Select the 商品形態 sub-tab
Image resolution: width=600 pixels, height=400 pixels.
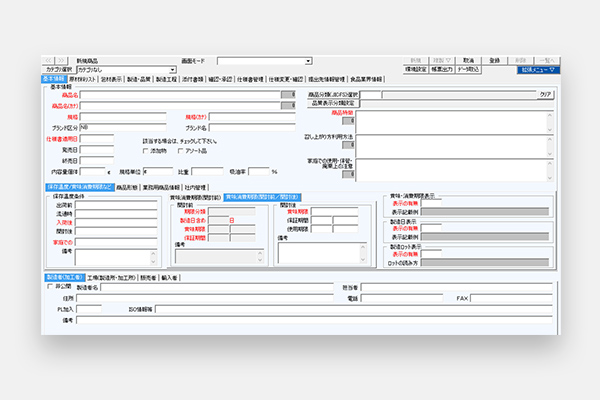pos(126,186)
